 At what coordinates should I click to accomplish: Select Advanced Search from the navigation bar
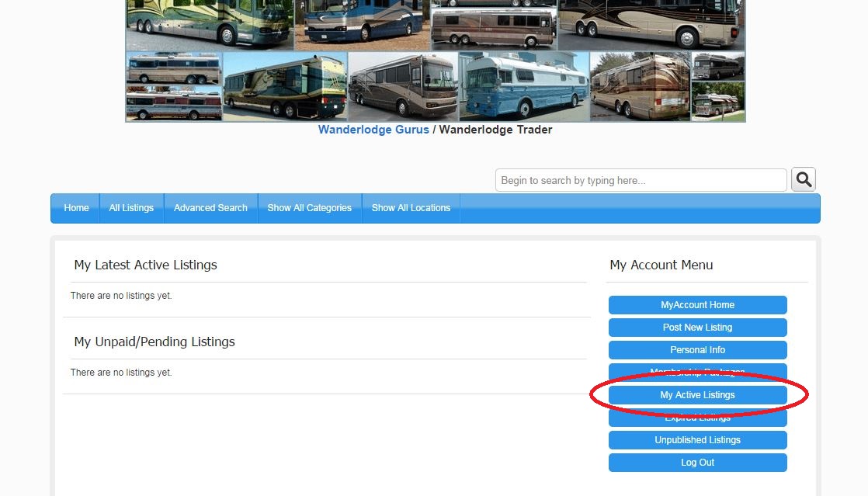coord(210,208)
